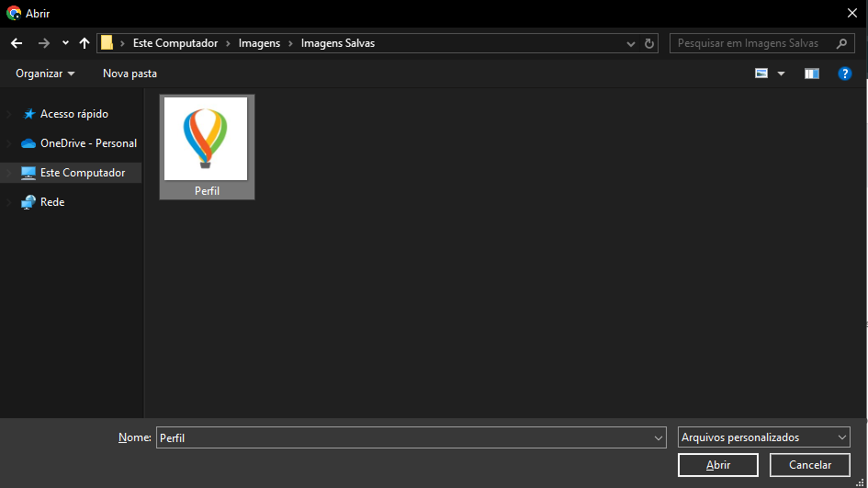
Task: Go back with the left arrow
Action: pyautogui.click(x=17, y=43)
